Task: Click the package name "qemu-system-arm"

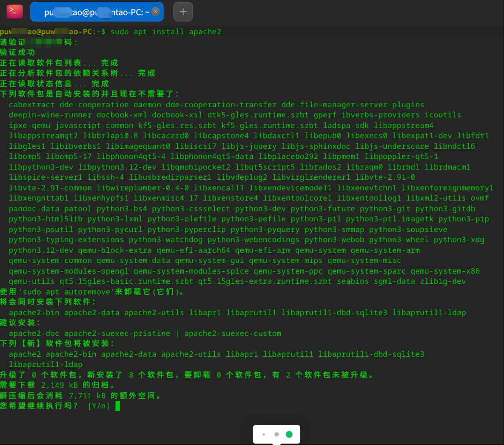Action: [x=385, y=250]
